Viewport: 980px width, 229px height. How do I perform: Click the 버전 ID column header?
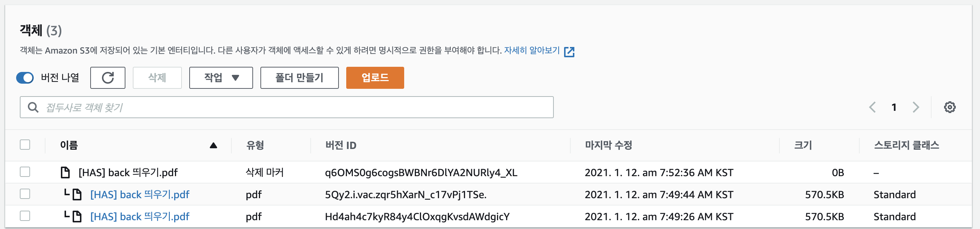point(341,145)
